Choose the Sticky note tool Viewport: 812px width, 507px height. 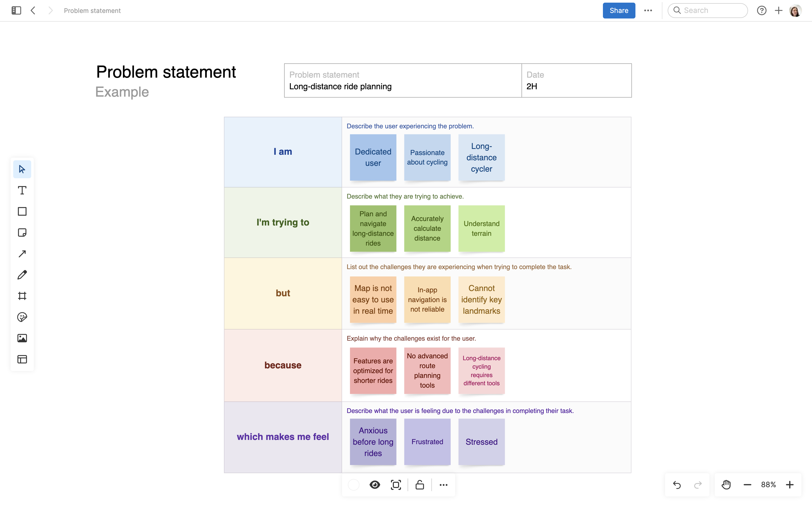22,233
